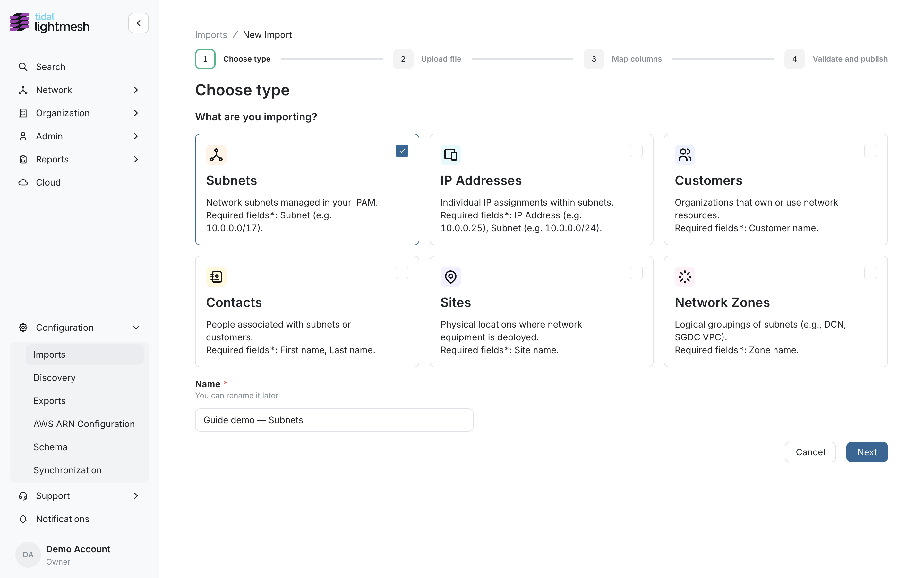Image resolution: width=924 pixels, height=578 pixels.
Task: Click the Sites card title
Action: point(456,302)
